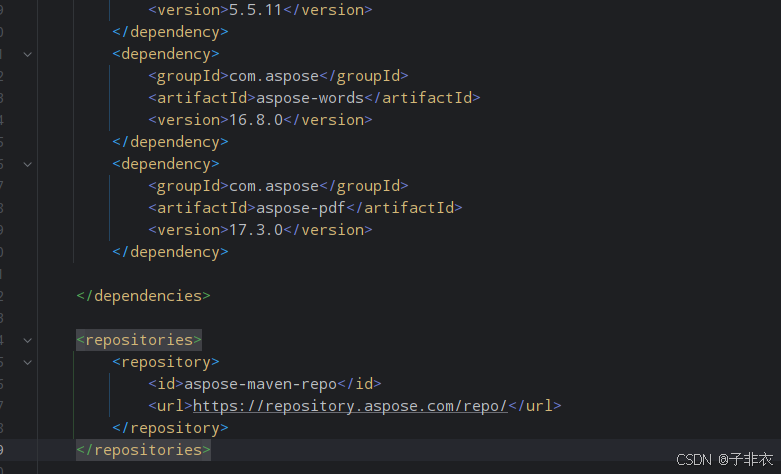Click the opening repositories tag
Screen dimensions: 781x474
pyautogui.click(x=139, y=340)
